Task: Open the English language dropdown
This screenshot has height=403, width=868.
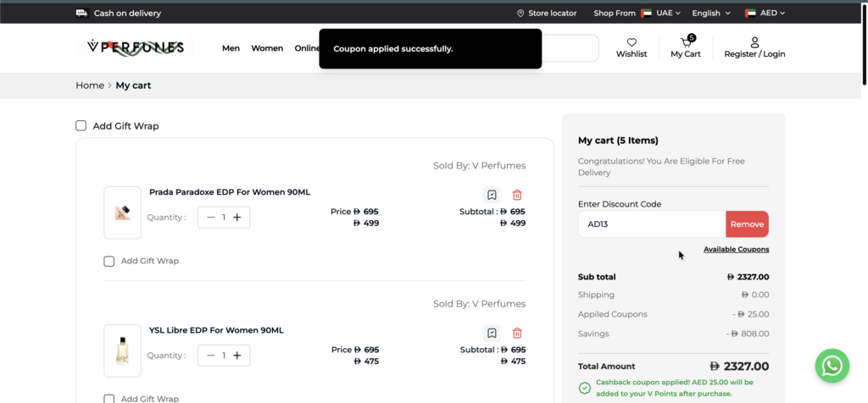Action: tap(711, 14)
